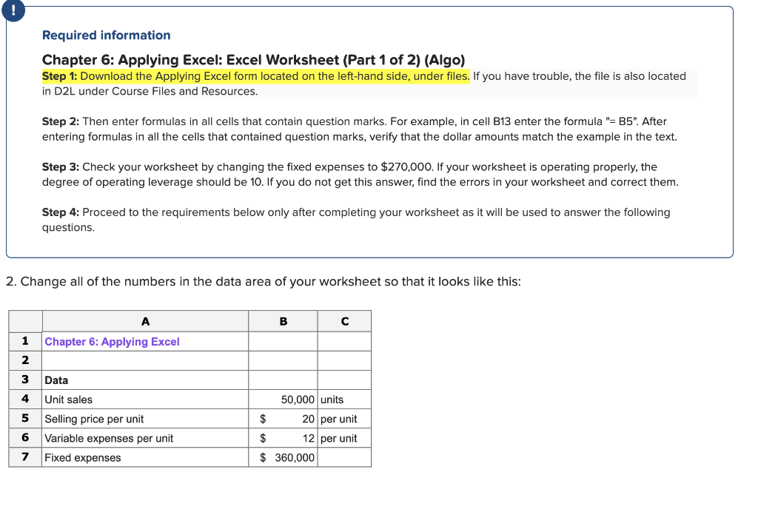
Task: Click the Required information heading
Action: click(x=106, y=35)
